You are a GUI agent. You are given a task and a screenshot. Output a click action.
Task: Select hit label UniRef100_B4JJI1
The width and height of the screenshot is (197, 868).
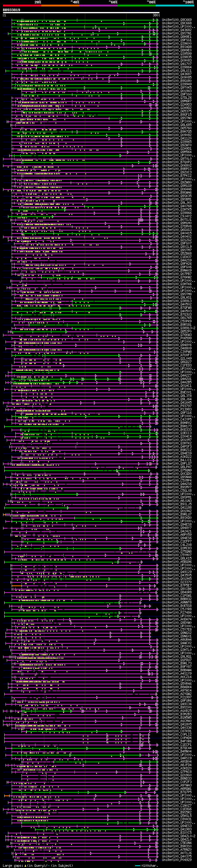click(177, 460)
